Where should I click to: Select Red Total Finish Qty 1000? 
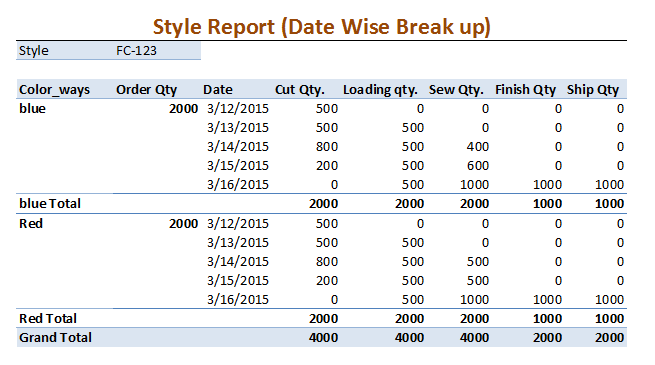547,319
